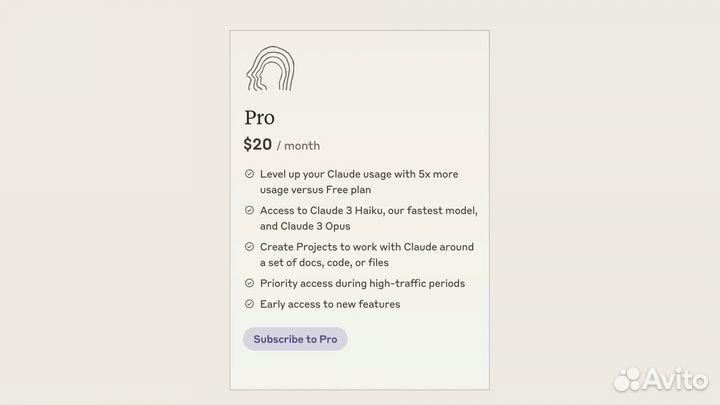Image resolution: width=720 pixels, height=405 pixels.
Task: Select the Pro plan title heading
Action: coord(259,118)
